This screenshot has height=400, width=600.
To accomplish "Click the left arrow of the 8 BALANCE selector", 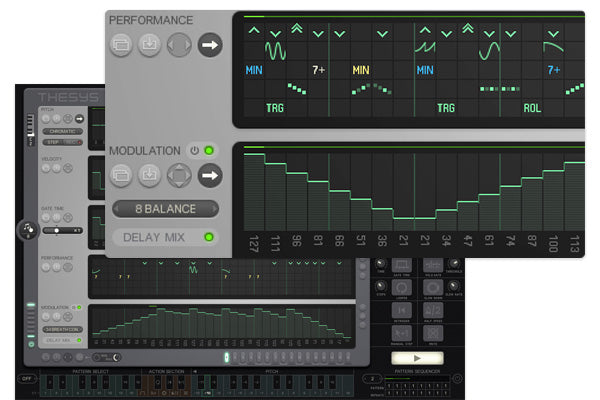I will (117, 209).
